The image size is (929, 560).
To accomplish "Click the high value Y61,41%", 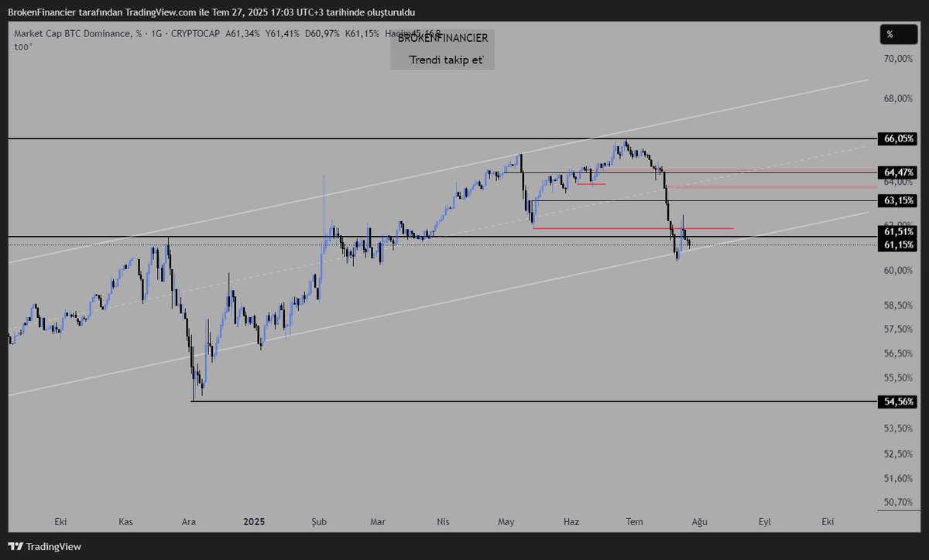I will coord(283,35).
